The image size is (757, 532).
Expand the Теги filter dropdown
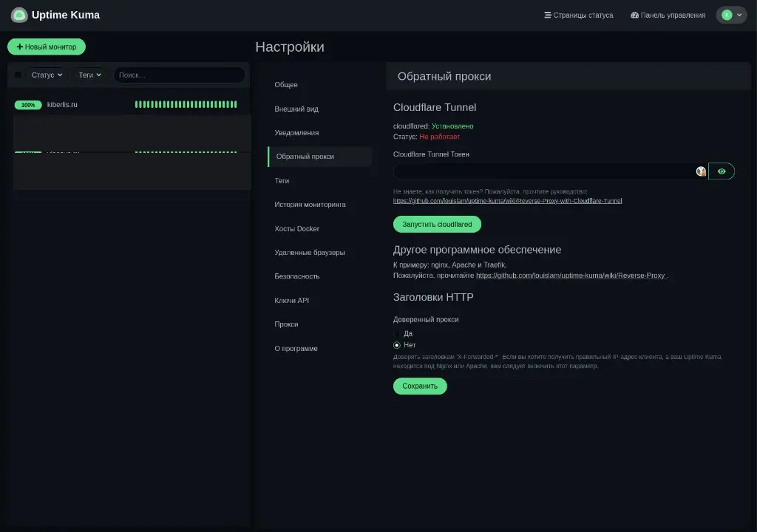(x=89, y=75)
